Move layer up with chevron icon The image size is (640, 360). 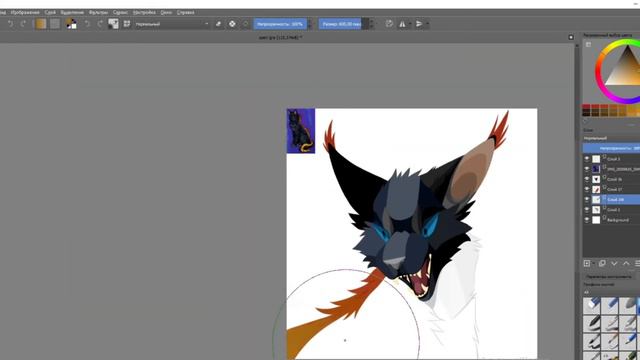pyautogui.click(x=626, y=264)
